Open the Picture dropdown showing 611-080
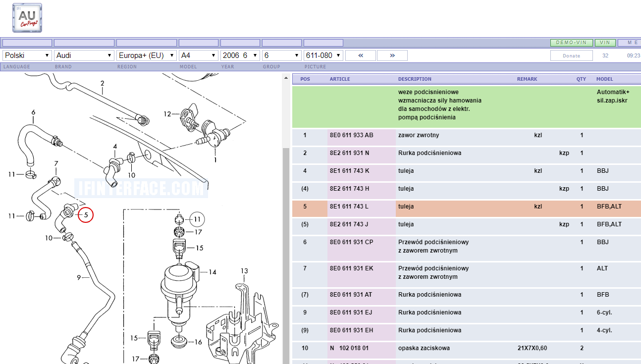641x364 pixels. click(x=323, y=55)
